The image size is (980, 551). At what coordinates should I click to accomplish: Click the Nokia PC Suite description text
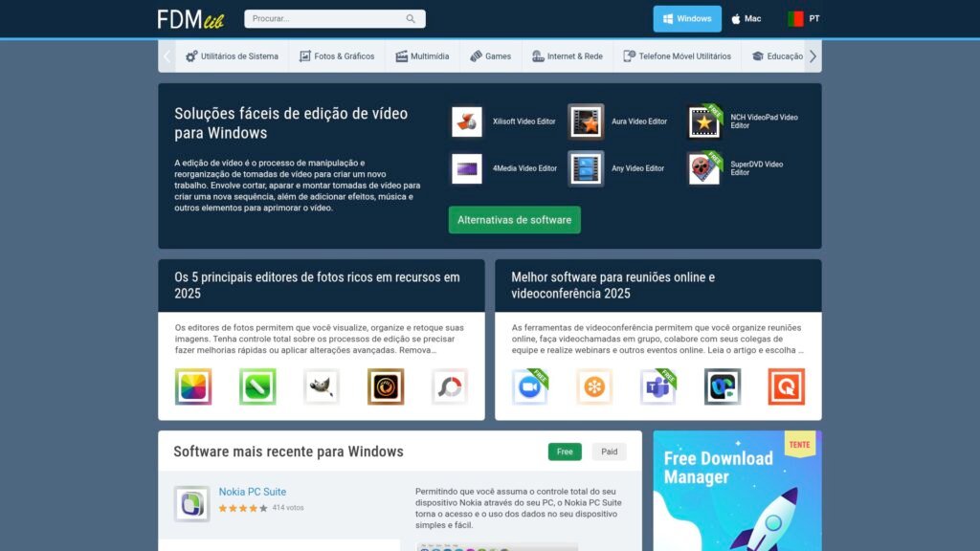pyautogui.click(x=518, y=508)
